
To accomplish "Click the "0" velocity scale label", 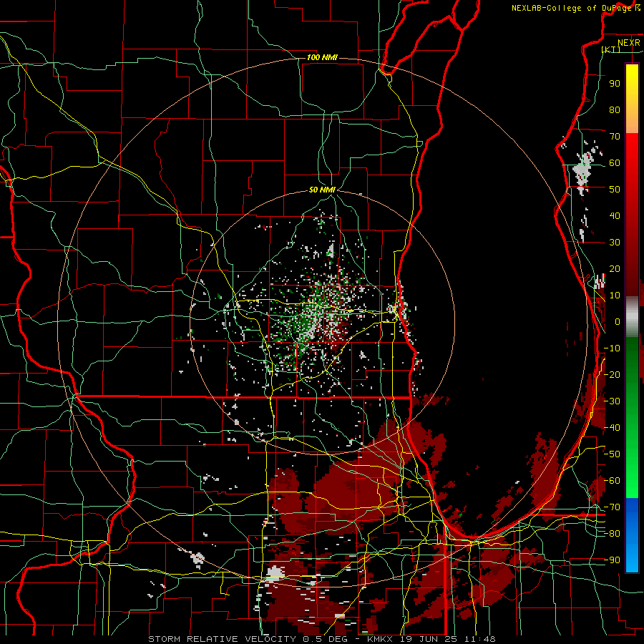I will pyautogui.click(x=618, y=321).
